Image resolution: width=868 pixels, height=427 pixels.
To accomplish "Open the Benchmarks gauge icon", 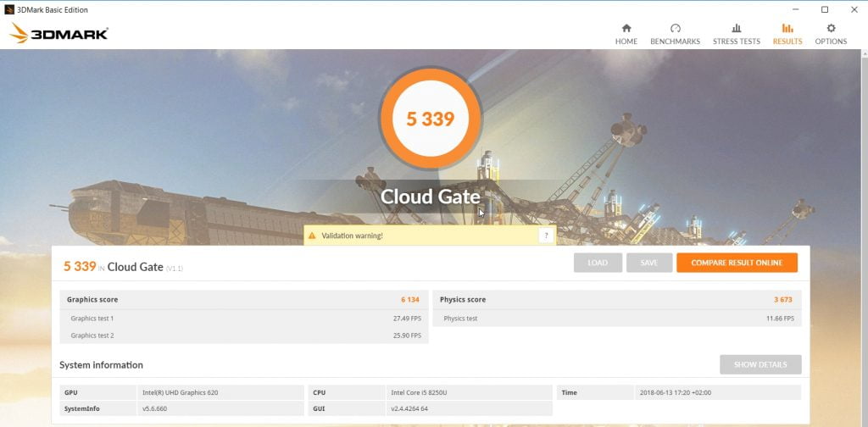I will [x=675, y=28].
